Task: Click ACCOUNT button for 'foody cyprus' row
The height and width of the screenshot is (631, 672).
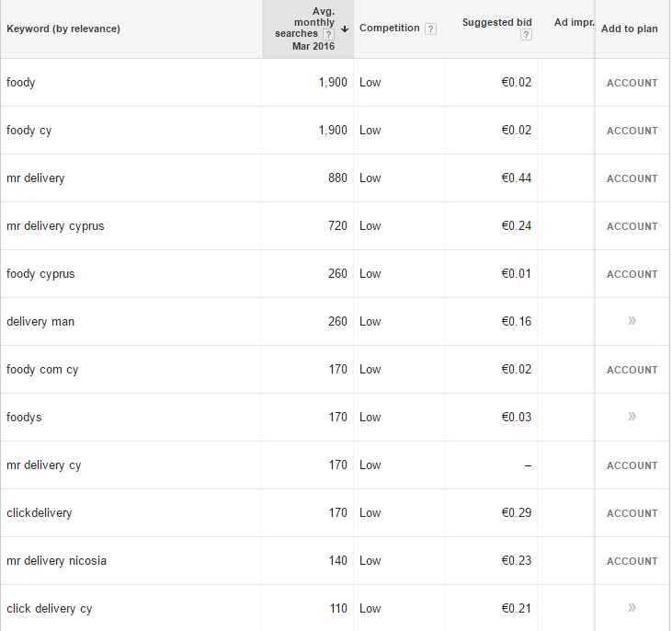Action: 632,274
